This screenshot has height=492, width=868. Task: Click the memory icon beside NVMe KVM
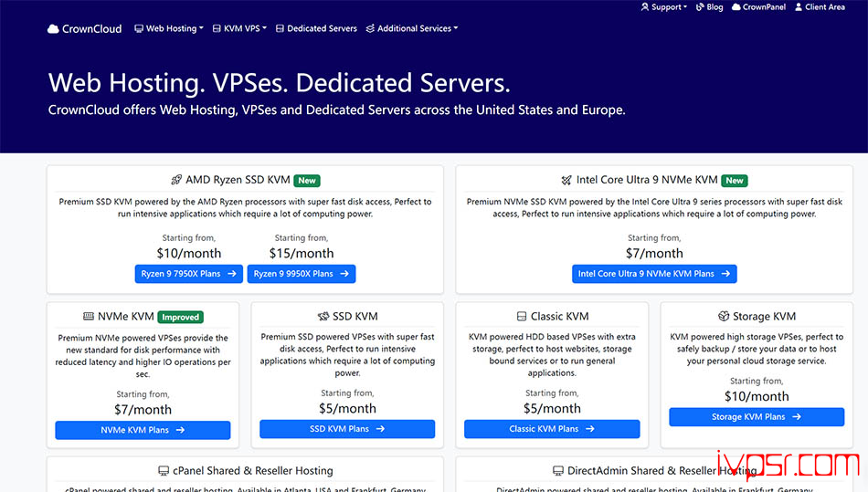(88, 316)
